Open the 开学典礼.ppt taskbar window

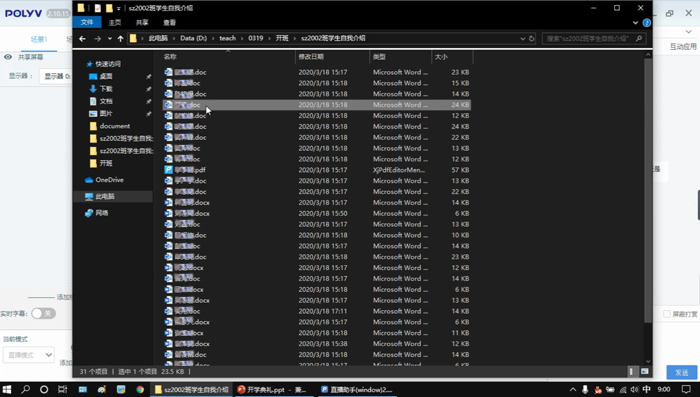point(272,389)
